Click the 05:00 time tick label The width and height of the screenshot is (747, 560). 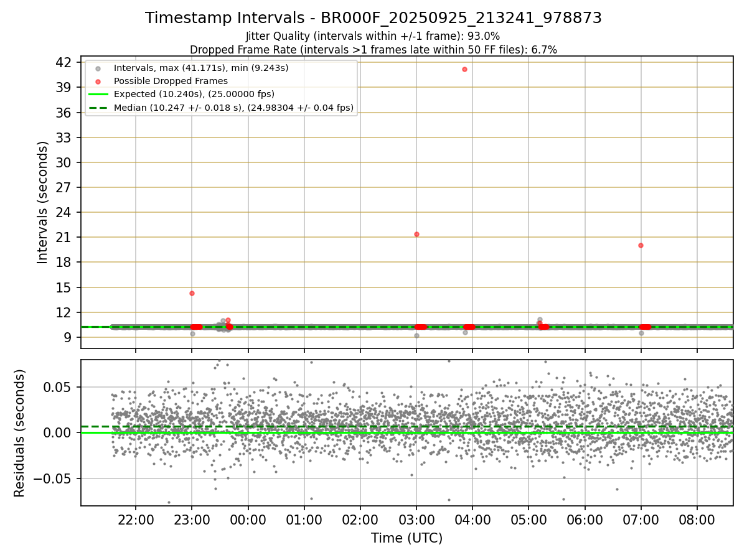click(x=529, y=519)
